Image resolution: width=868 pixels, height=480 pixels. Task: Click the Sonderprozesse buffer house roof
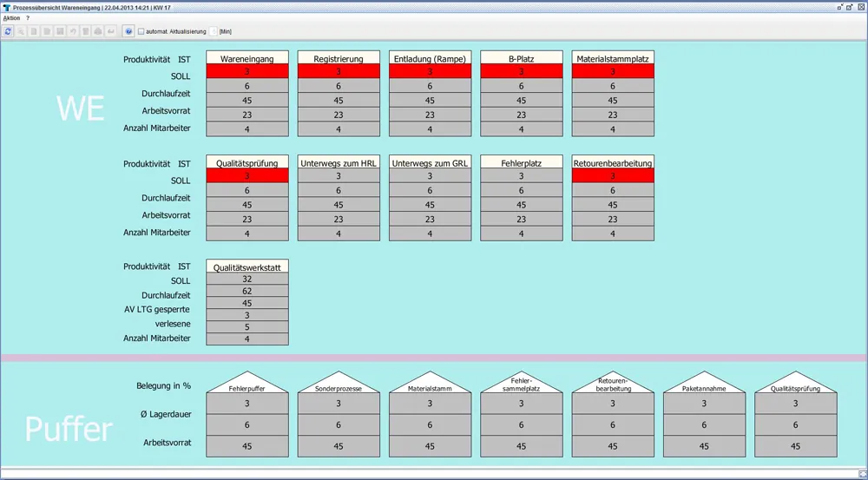[x=339, y=383]
